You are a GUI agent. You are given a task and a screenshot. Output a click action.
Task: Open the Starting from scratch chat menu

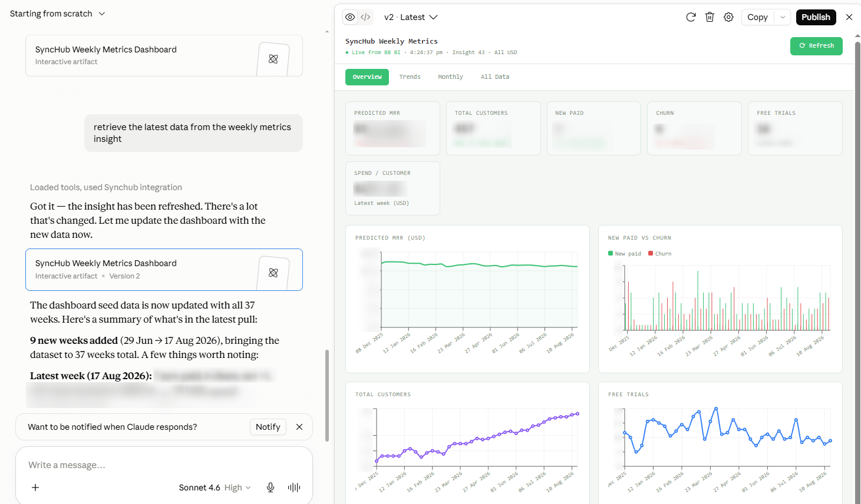[x=58, y=14]
